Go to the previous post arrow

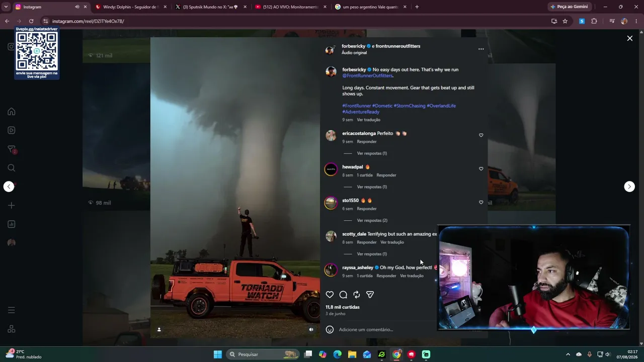pyautogui.click(x=9, y=187)
